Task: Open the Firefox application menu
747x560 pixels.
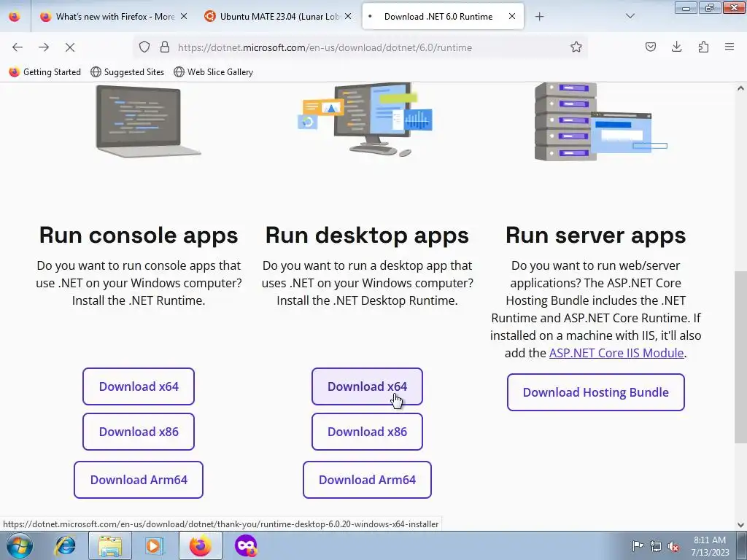Action: [729, 47]
